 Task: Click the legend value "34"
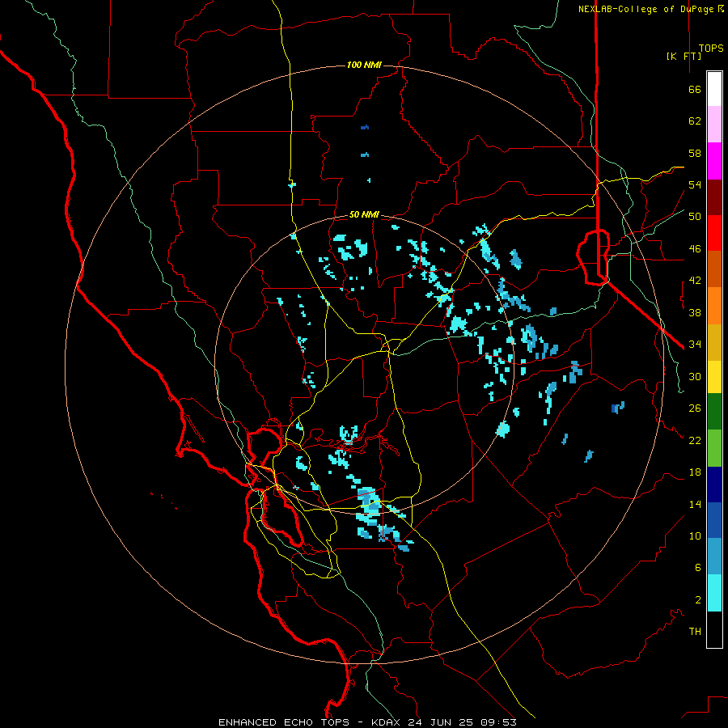click(x=695, y=345)
